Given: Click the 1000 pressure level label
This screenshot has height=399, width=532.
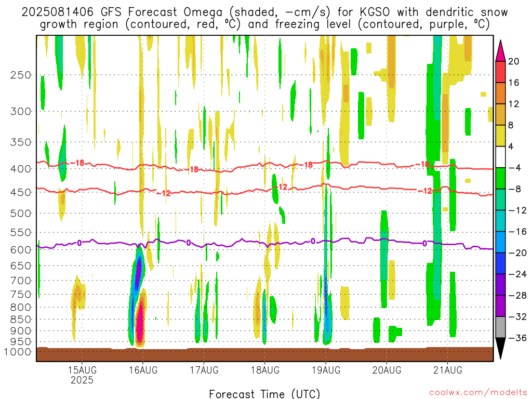Looking at the screenshot, I should click(x=18, y=352).
